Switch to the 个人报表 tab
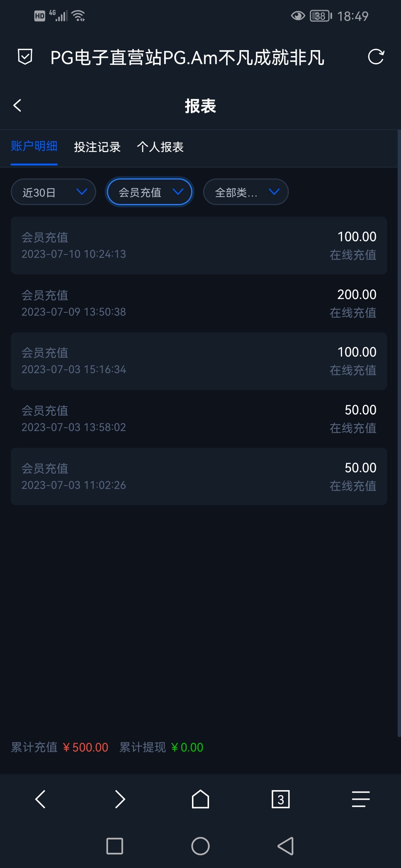401x868 pixels. coord(160,147)
